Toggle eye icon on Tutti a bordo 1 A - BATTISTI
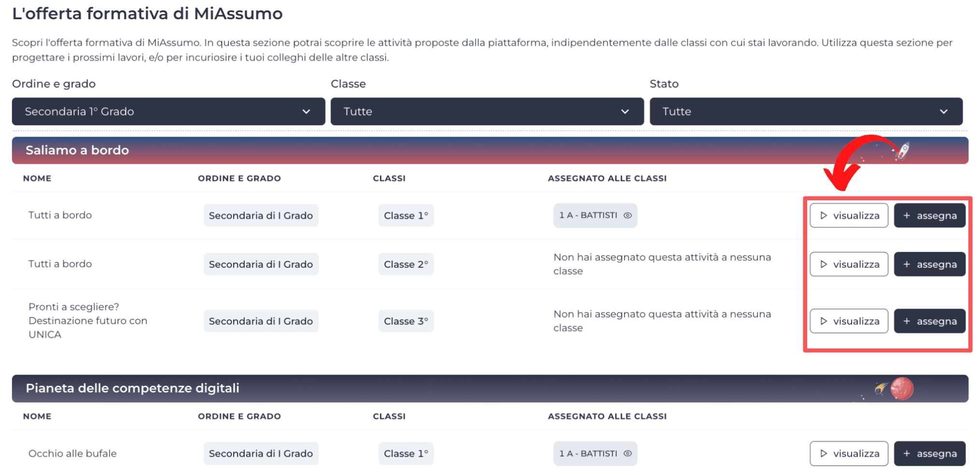This screenshot has height=475, width=980. (627, 215)
